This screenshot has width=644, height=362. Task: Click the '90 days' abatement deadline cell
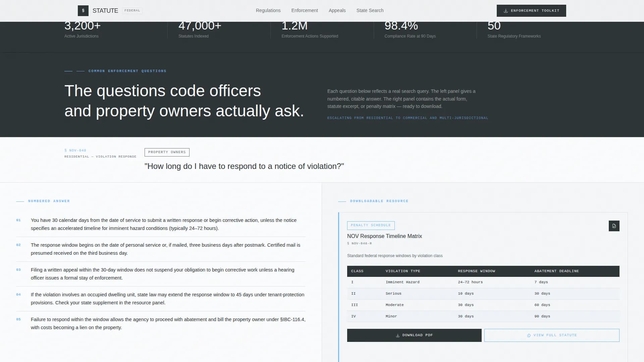pos(542,316)
